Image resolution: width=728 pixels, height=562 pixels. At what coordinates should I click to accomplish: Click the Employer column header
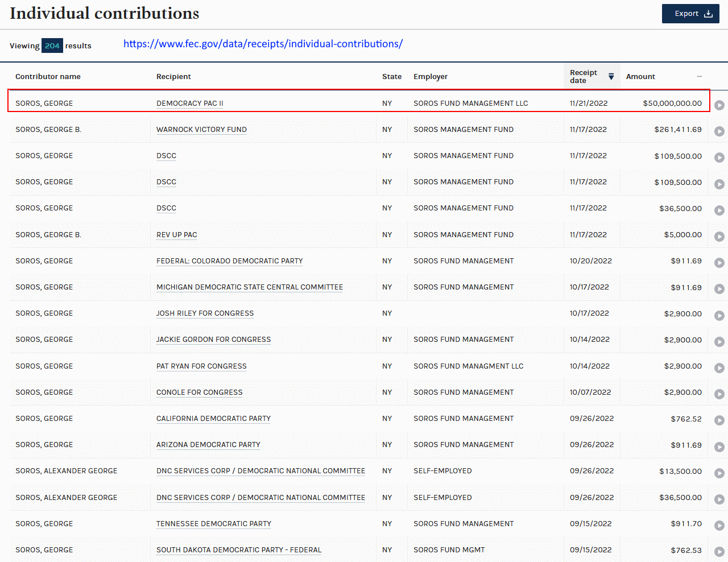click(431, 77)
